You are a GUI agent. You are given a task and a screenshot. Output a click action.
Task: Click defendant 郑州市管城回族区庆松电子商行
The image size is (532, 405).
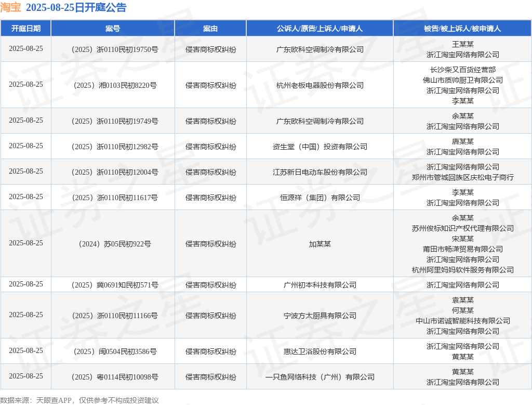pyautogui.click(x=462, y=177)
